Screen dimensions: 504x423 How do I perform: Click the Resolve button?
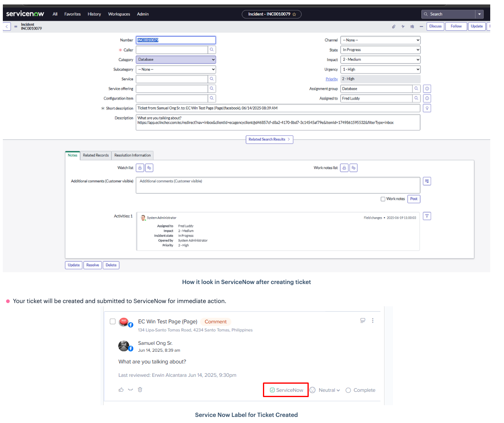[x=92, y=265]
